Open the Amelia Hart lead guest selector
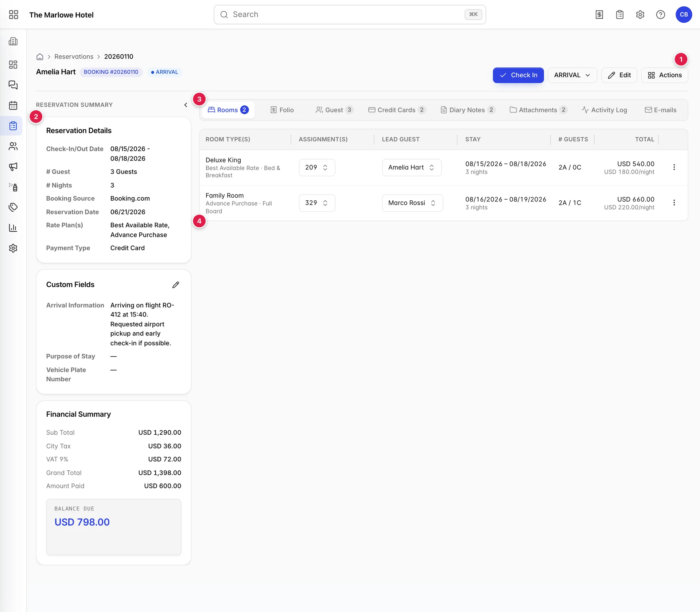 (412, 168)
